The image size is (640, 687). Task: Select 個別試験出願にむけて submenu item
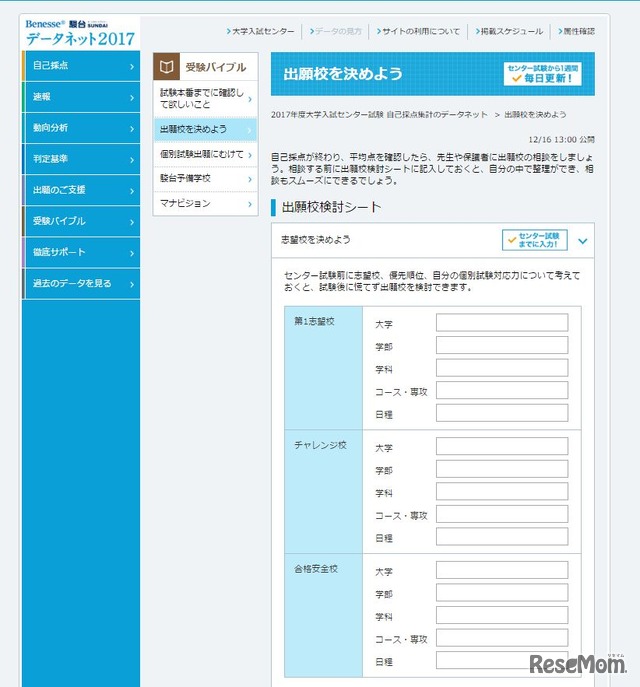pyautogui.click(x=205, y=154)
